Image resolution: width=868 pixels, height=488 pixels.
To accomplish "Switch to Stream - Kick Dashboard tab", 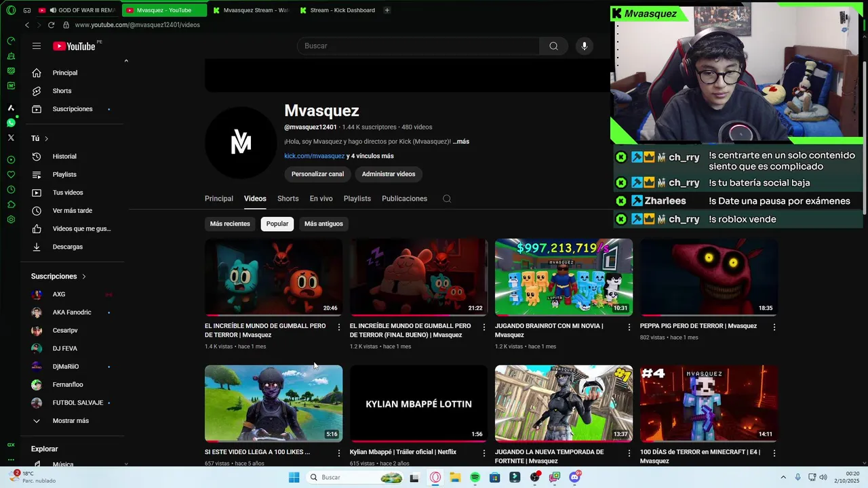I will pyautogui.click(x=338, y=10).
